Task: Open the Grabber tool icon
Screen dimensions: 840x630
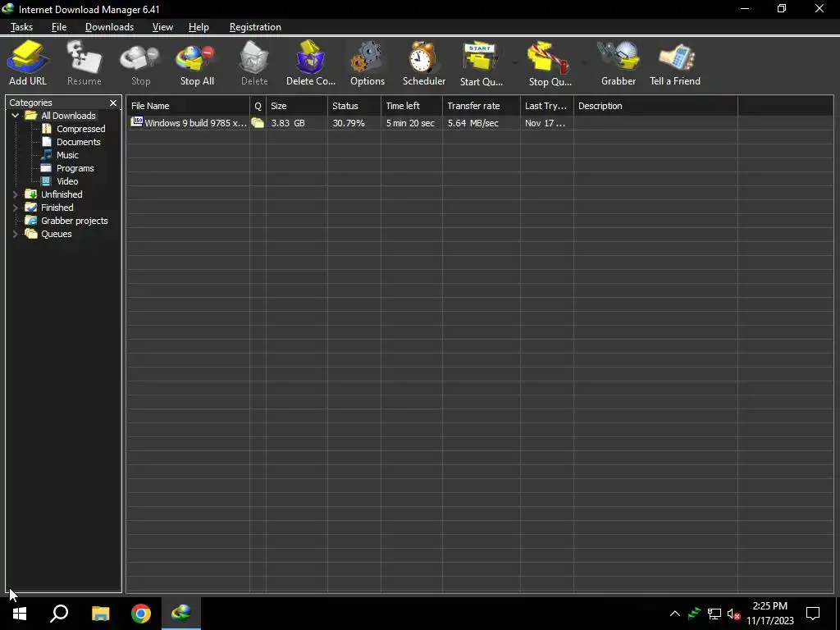Action: point(619,63)
